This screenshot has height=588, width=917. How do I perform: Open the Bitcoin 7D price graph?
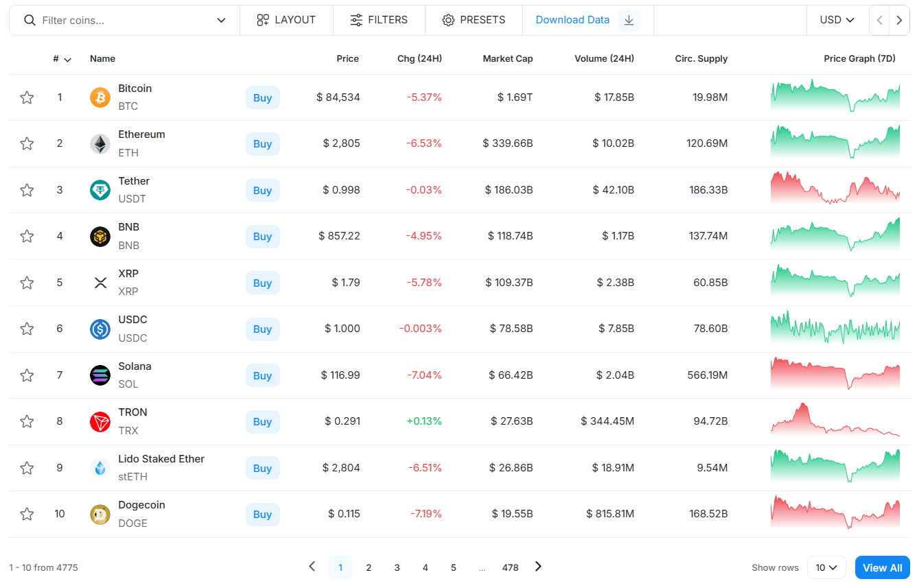pyautogui.click(x=835, y=97)
